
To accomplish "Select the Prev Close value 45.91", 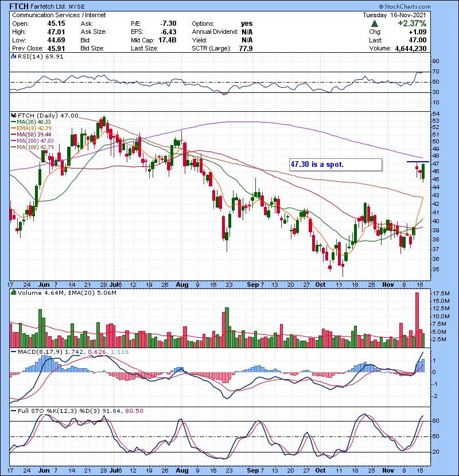I will (56, 48).
